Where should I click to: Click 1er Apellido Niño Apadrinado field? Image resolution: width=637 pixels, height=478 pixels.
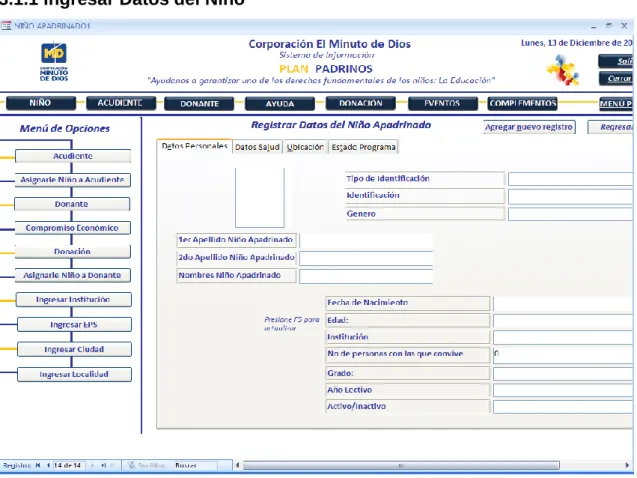(x=366, y=241)
